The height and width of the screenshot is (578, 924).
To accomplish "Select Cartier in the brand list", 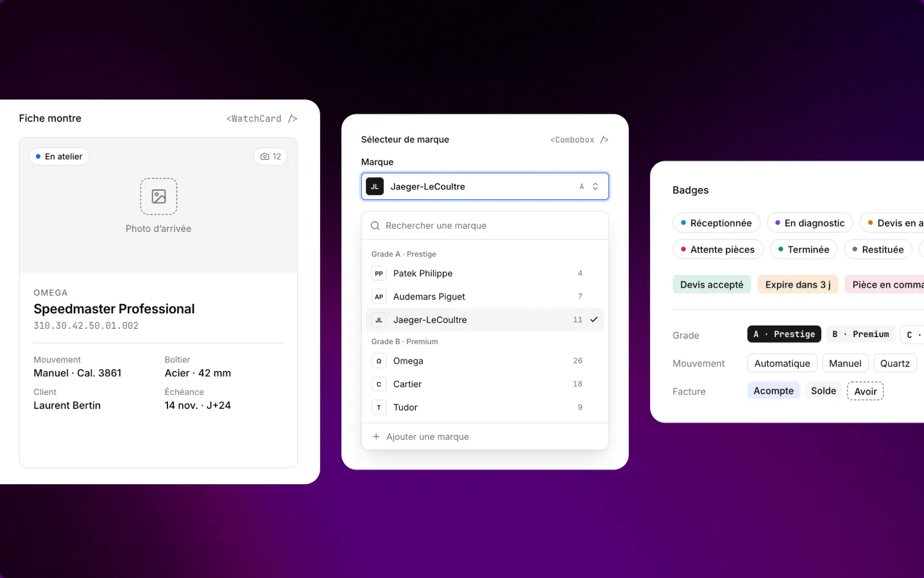I will coord(485,384).
